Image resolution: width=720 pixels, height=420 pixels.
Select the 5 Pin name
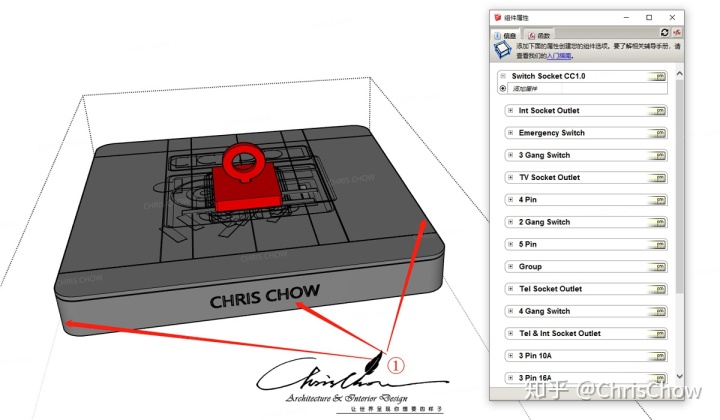coord(528,244)
